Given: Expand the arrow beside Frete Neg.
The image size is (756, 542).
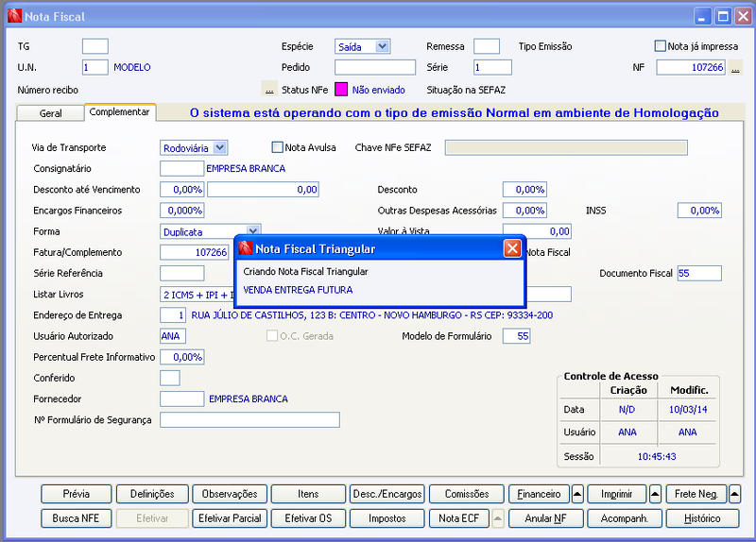Looking at the screenshot, I should pyautogui.click(x=734, y=494).
